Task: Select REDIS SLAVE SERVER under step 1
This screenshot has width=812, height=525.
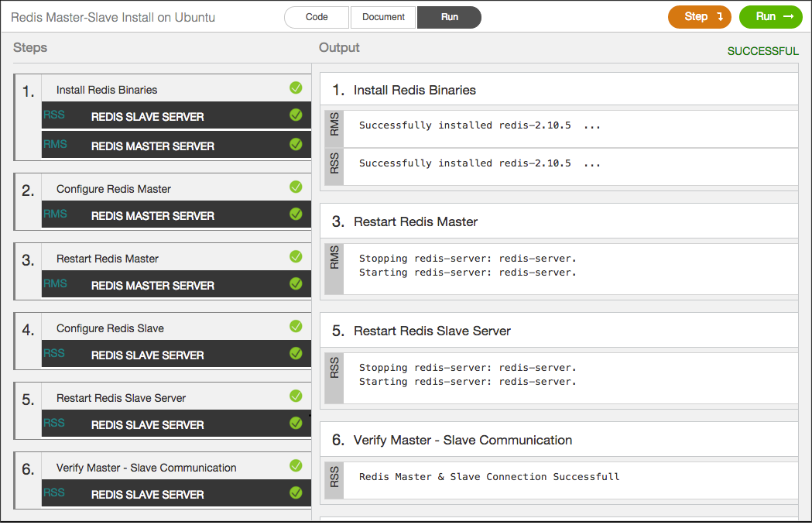Action: click(x=147, y=117)
